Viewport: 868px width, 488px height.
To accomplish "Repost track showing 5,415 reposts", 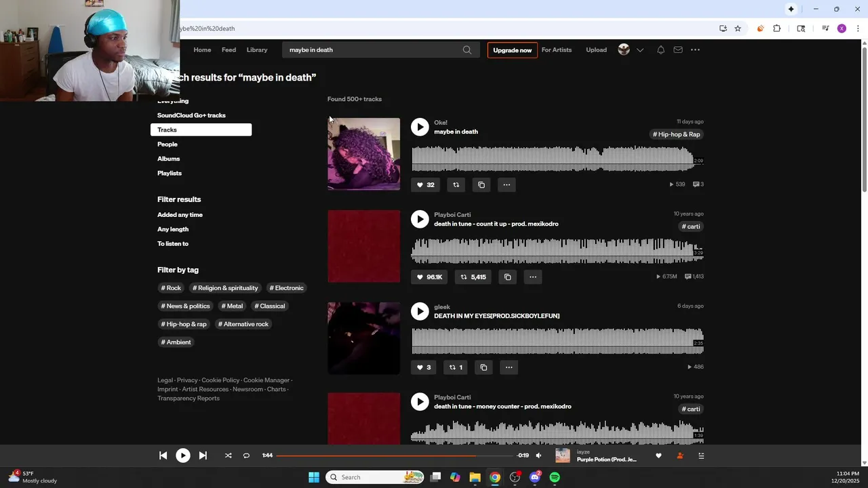I will pyautogui.click(x=473, y=277).
